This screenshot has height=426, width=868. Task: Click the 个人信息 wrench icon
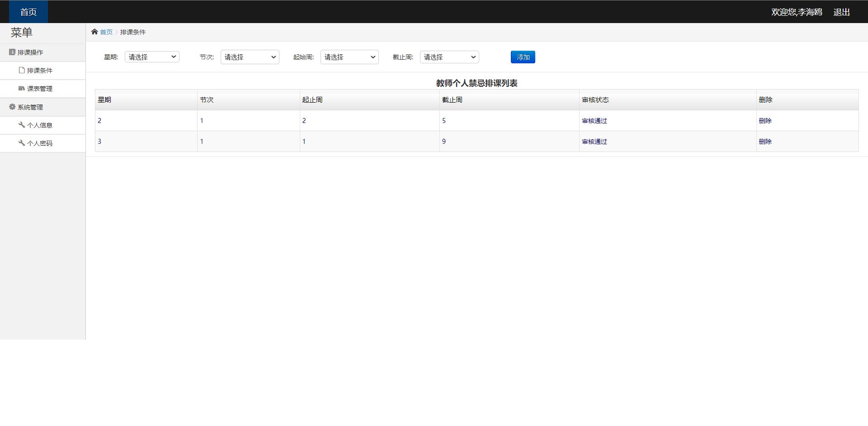(x=22, y=125)
